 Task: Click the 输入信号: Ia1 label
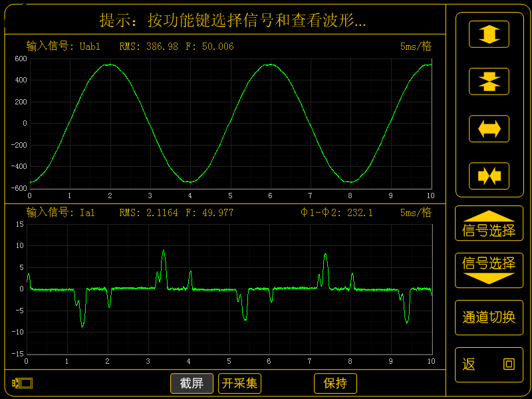click(61, 213)
